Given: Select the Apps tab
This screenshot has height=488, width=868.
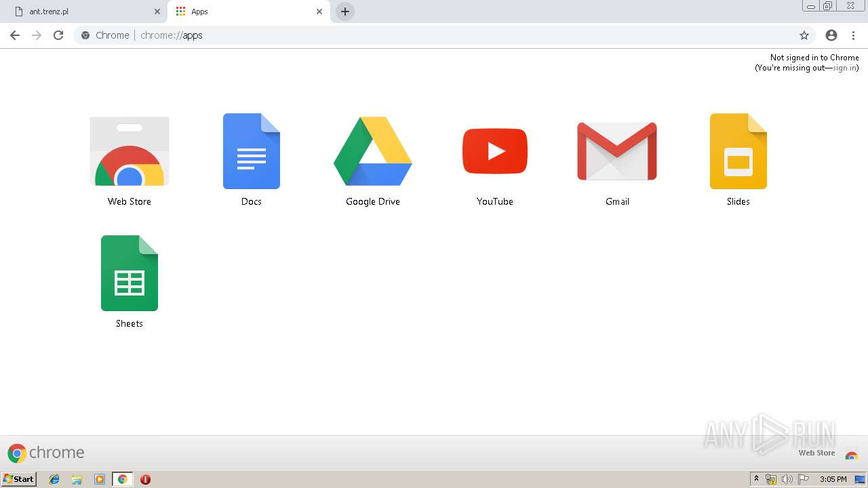Looking at the screenshot, I should (248, 12).
